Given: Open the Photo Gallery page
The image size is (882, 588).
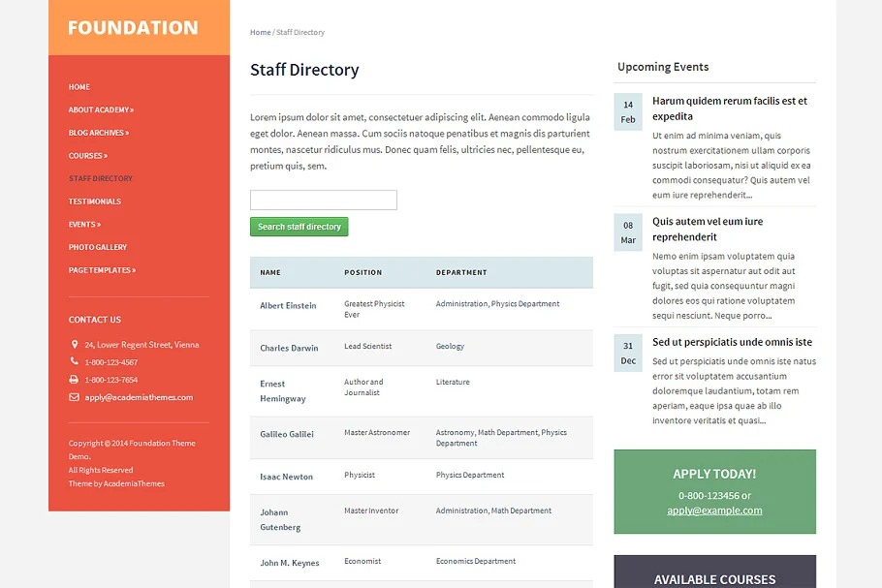Looking at the screenshot, I should point(97,247).
